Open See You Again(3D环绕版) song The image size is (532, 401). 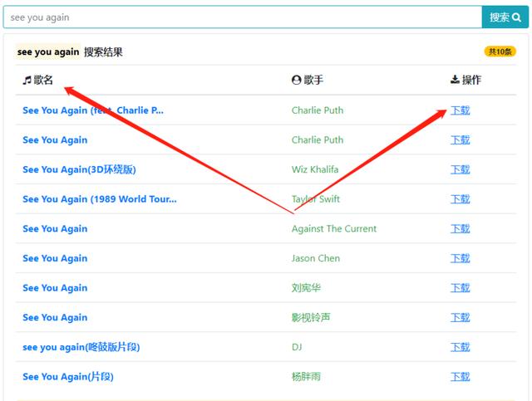pyautogui.click(x=79, y=169)
